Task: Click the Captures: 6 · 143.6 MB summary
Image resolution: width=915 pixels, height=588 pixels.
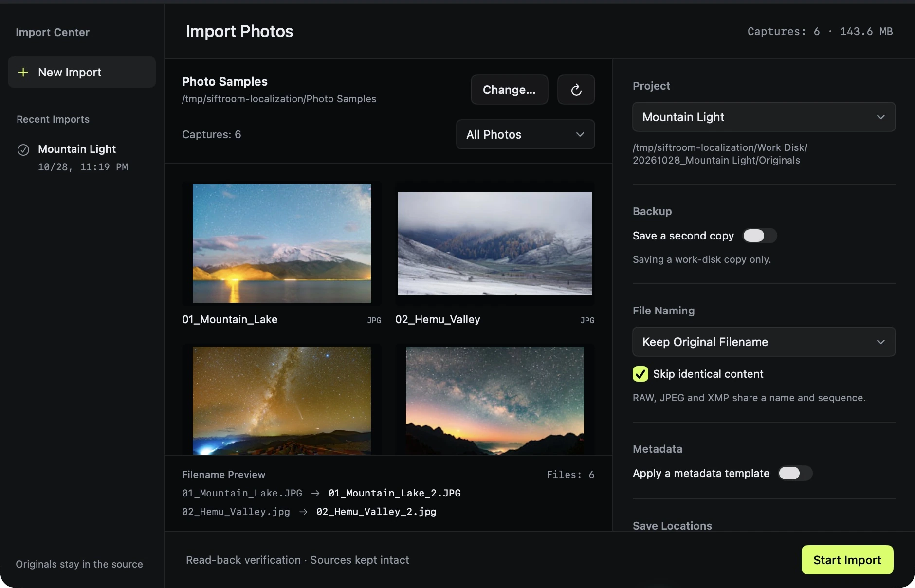Action: tap(820, 31)
